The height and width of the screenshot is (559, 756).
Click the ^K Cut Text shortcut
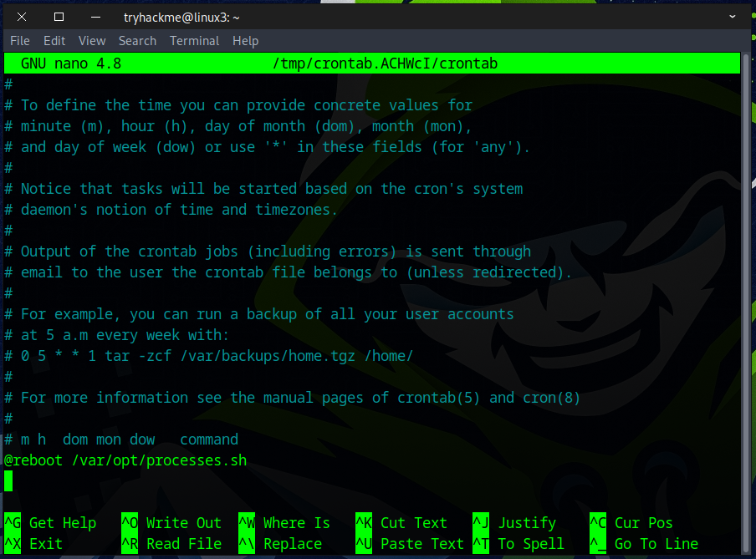click(x=401, y=523)
